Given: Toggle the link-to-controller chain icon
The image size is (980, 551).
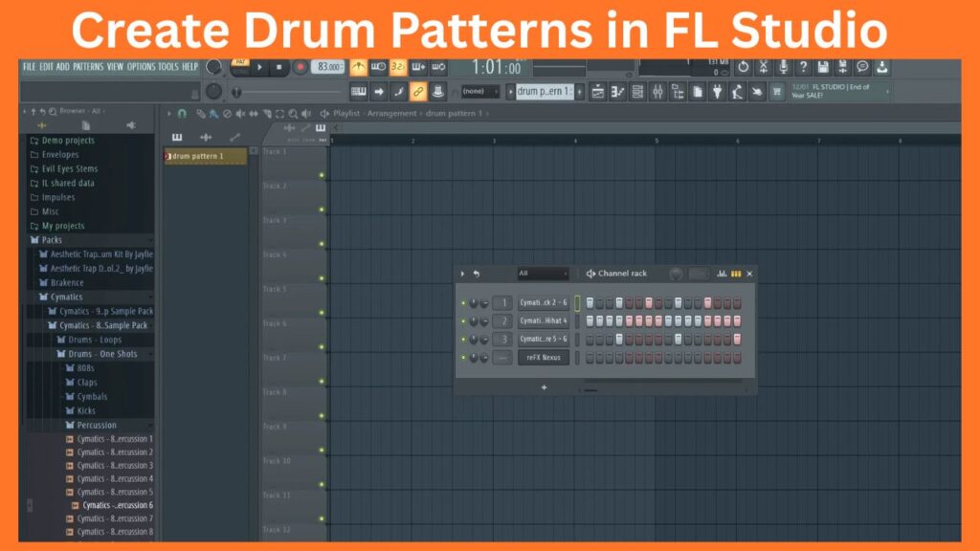Looking at the screenshot, I should 418,92.
